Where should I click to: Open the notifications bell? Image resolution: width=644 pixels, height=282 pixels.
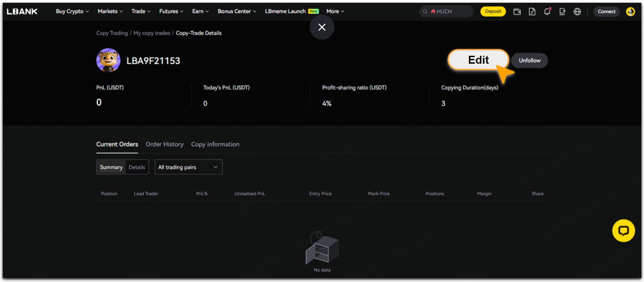(x=547, y=12)
